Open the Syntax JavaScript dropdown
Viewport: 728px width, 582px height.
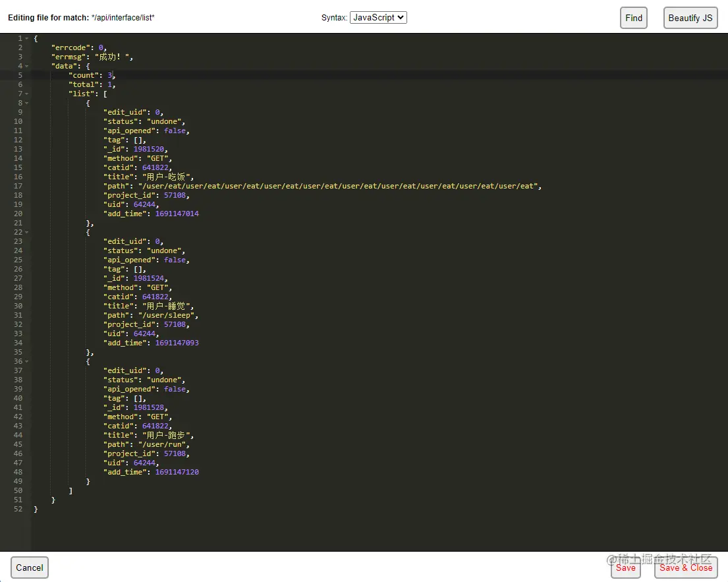(378, 18)
